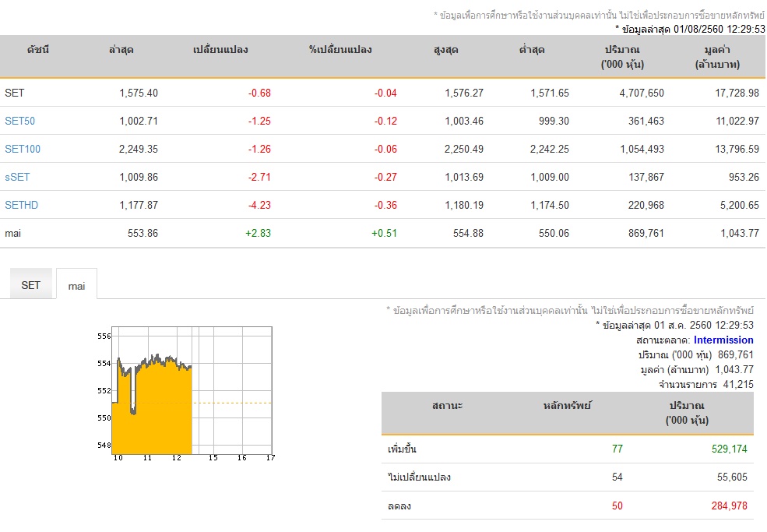The image size is (767, 532).
Task: Open the SETHD index link
Action: 21,205
